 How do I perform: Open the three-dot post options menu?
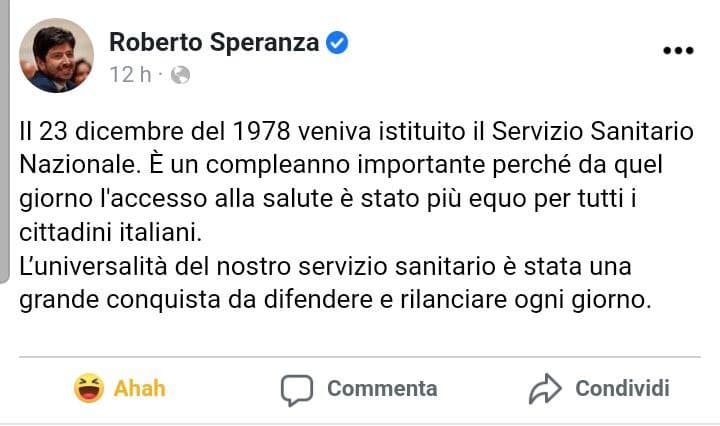tap(679, 50)
